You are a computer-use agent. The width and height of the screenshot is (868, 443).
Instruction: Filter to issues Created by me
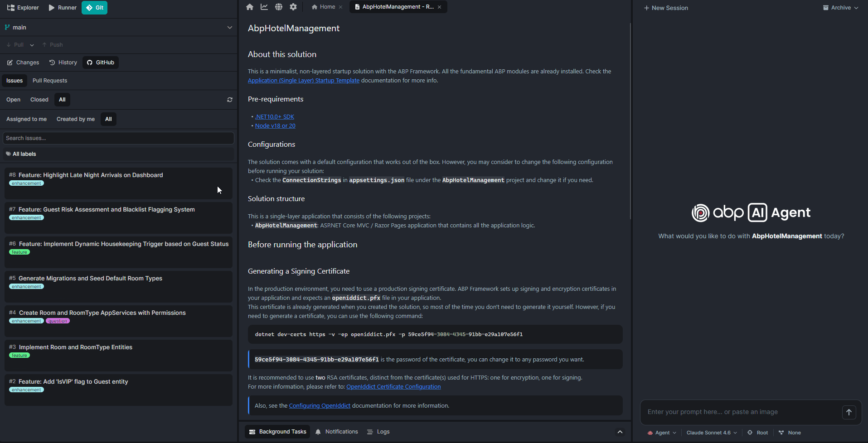point(76,119)
